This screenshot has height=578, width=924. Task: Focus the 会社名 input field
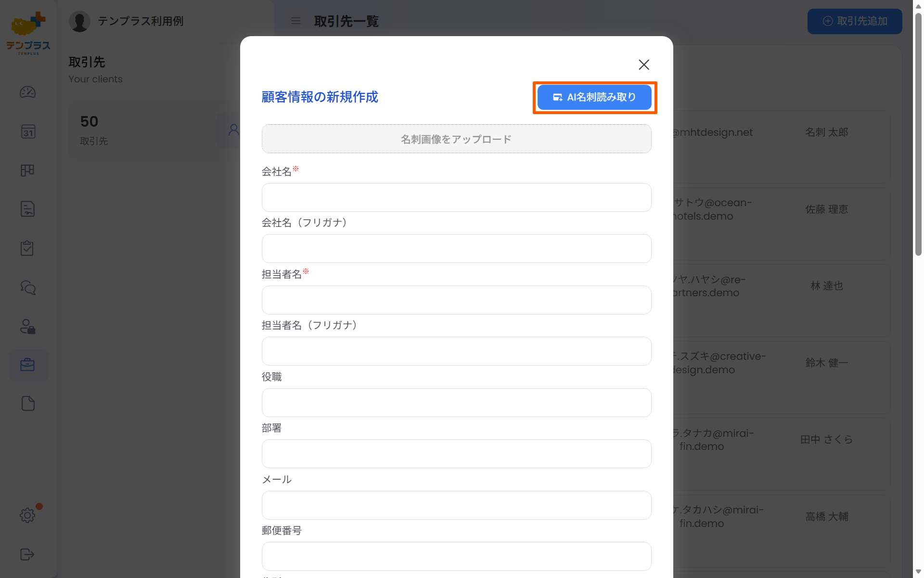pyautogui.click(x=456, y=197)
